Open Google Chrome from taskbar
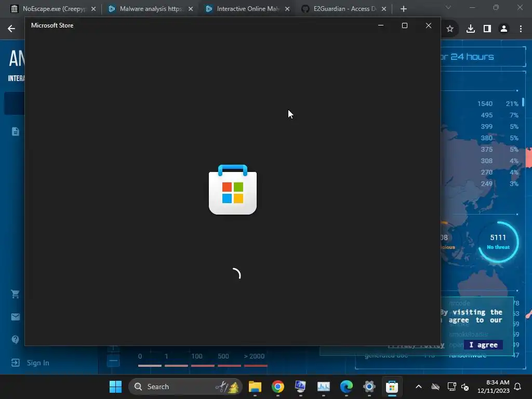 (x=277, y=387)
